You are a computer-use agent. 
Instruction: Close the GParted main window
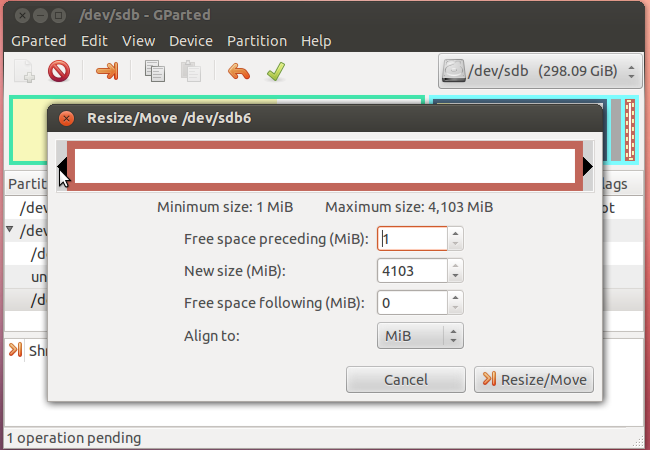22,16
